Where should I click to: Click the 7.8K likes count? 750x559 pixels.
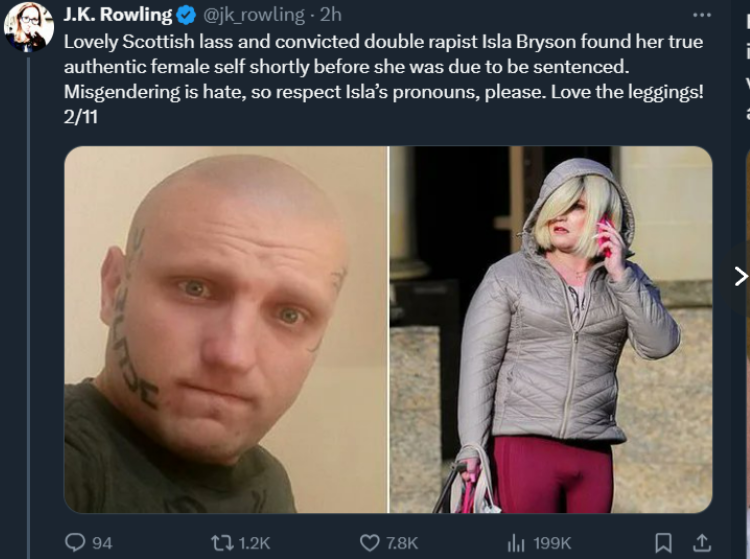(x=402, y=543)
